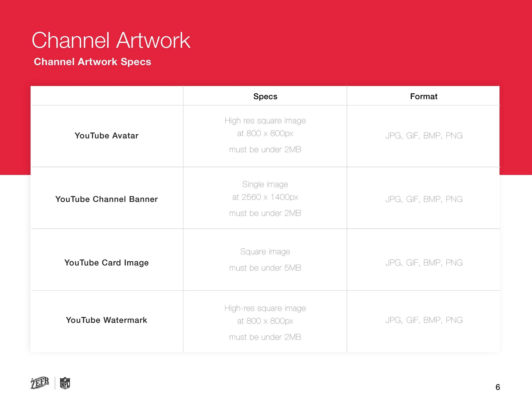The image size is (532, 411).
Task: Select the Channel Artwork title
Action: (111, 40)
